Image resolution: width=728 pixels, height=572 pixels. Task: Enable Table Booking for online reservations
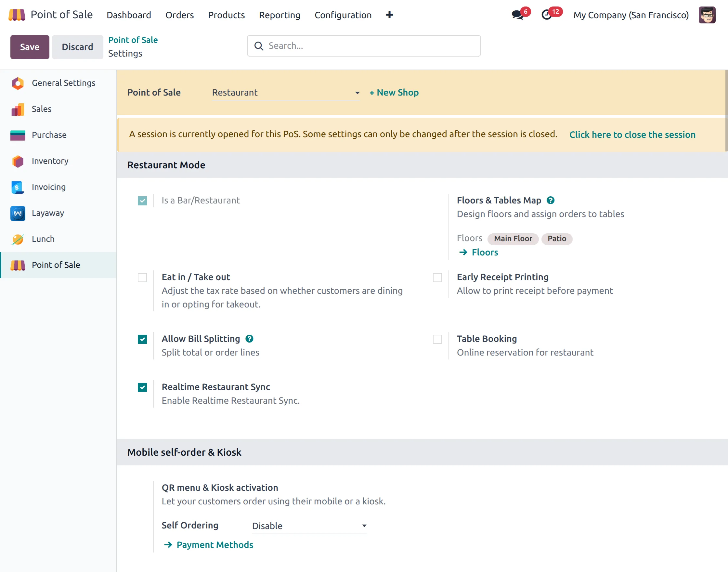coord(437,339)
